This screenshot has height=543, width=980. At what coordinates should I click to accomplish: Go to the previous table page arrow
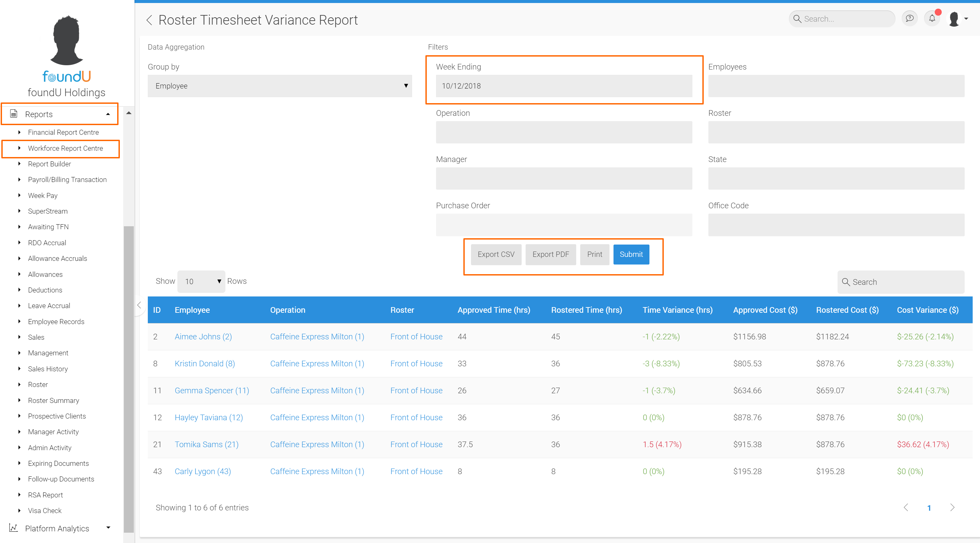pyautogui.click(x=906, y=507)
